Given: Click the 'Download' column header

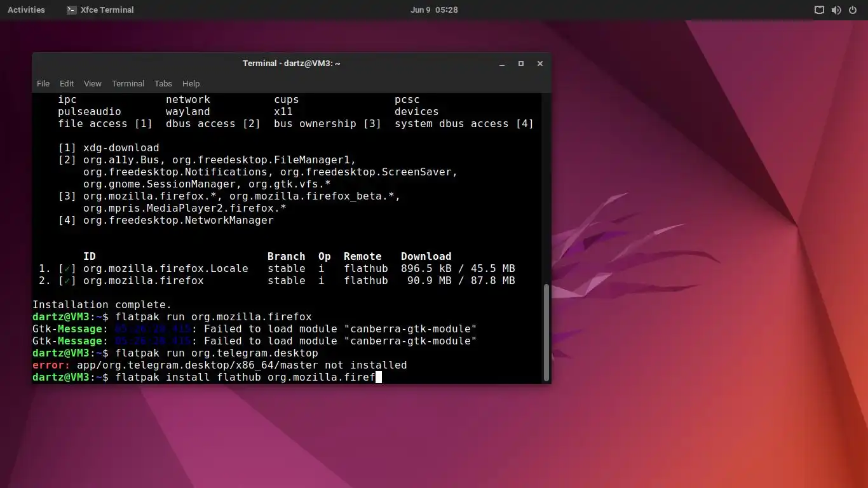Looking at the screenshot, I should [426, 257].
